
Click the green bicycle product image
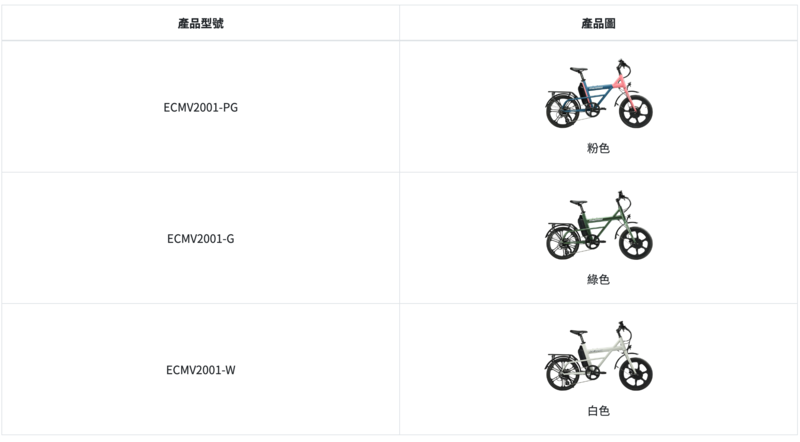tap(598, 225)
